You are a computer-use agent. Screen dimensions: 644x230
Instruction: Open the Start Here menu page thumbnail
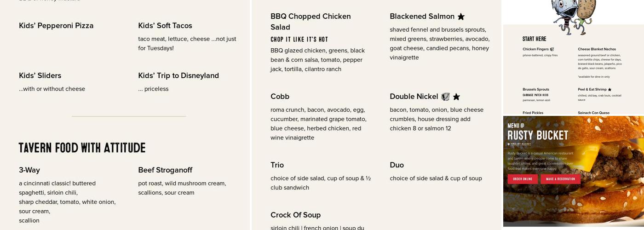(x=573, y=69)
